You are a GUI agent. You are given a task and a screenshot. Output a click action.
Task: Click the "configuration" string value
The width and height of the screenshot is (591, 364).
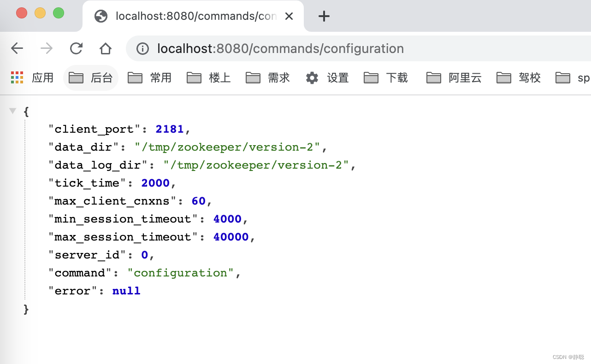180,273
